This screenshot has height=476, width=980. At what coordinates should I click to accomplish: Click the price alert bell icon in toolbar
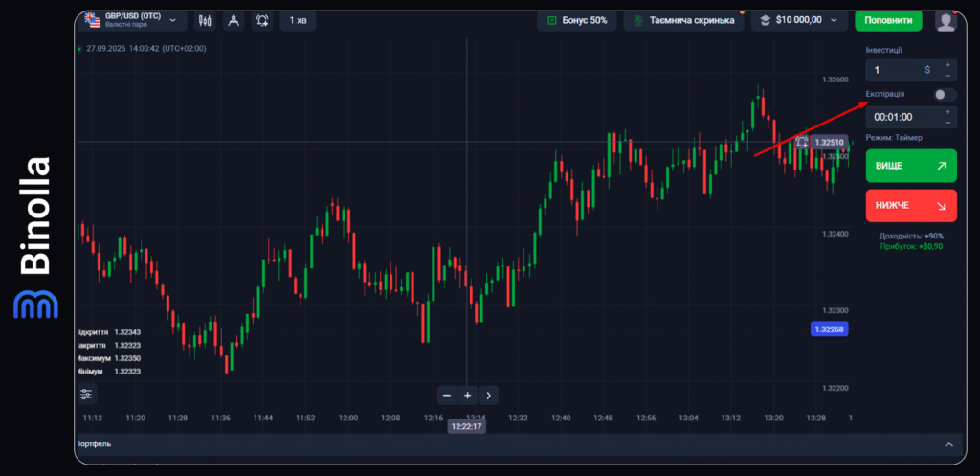coord(262,20)
